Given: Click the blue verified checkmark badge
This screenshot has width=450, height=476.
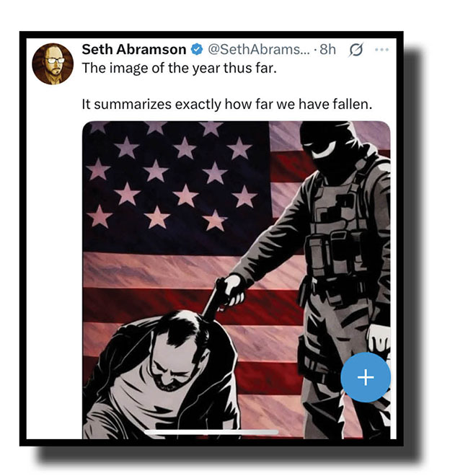Looking at the screenshot, I should (x=197, y=50).
